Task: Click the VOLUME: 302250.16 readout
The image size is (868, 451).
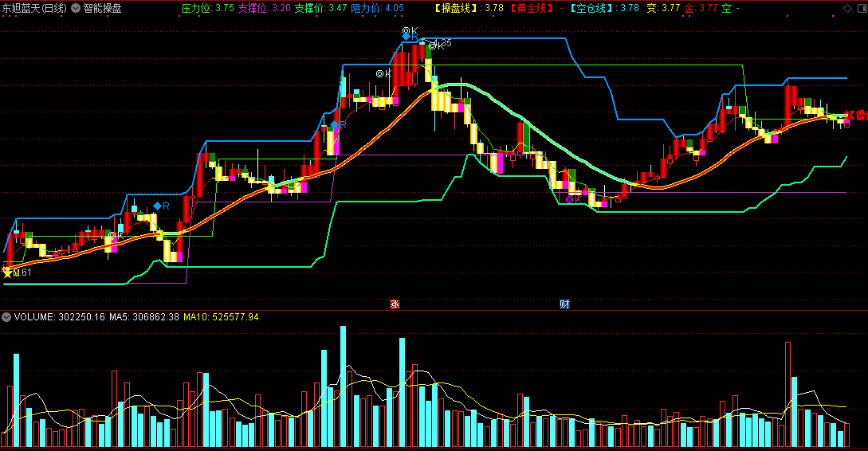Action: (59, 317)
